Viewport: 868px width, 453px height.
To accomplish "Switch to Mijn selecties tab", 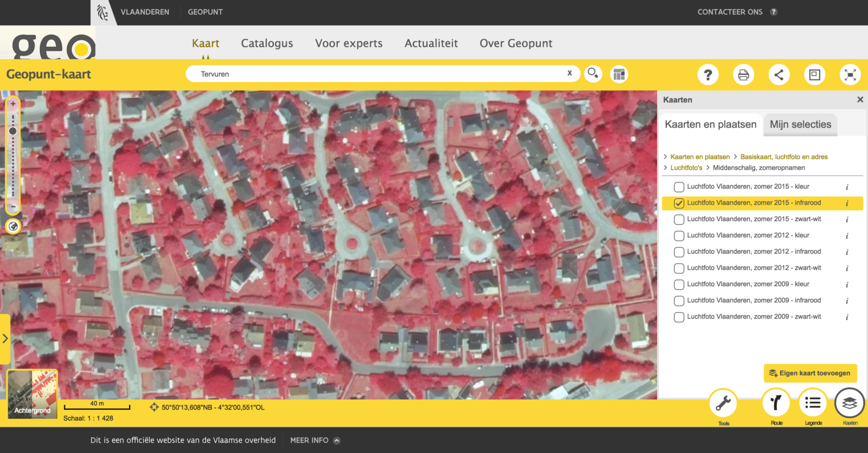I will pos(800,124).
